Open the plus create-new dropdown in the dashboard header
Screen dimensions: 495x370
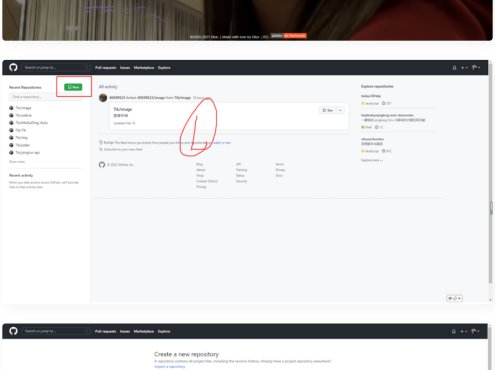click(464, 68)
